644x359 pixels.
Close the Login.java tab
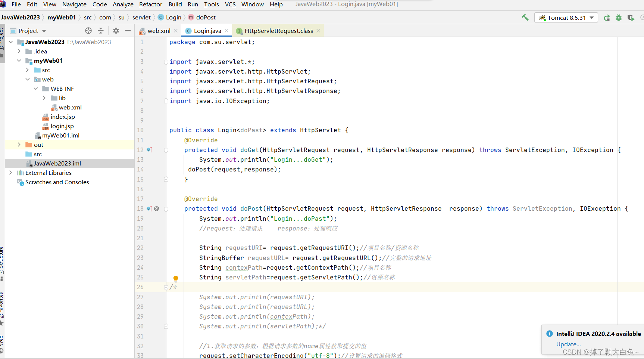tap(226, 31)
